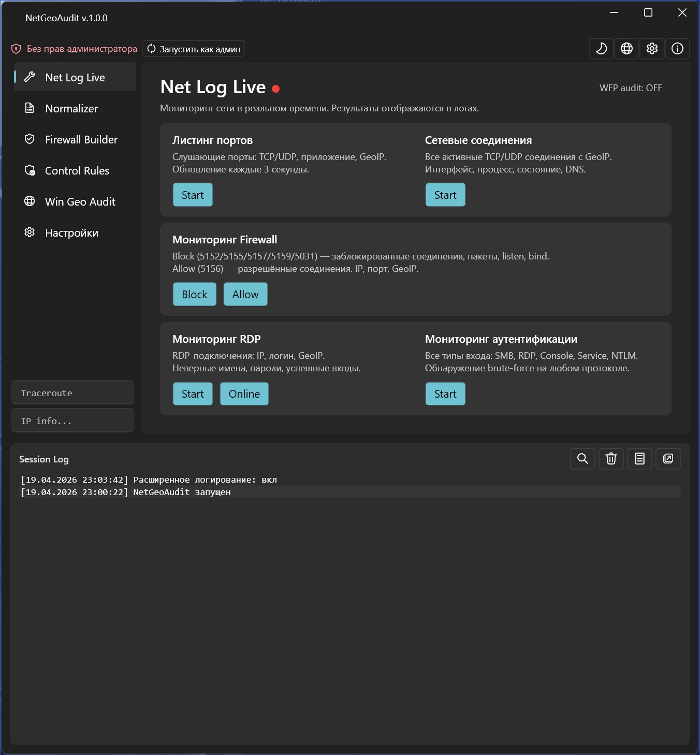Image resolution: width=700 pixels, height=755 pixels.
Task: Start Мониторинг аутентификации
Action: 445,394
